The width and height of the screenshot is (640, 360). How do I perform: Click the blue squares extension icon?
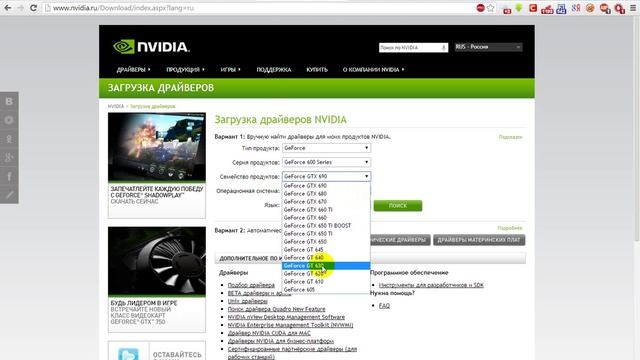pyautogui.click(x=561, y=9)
